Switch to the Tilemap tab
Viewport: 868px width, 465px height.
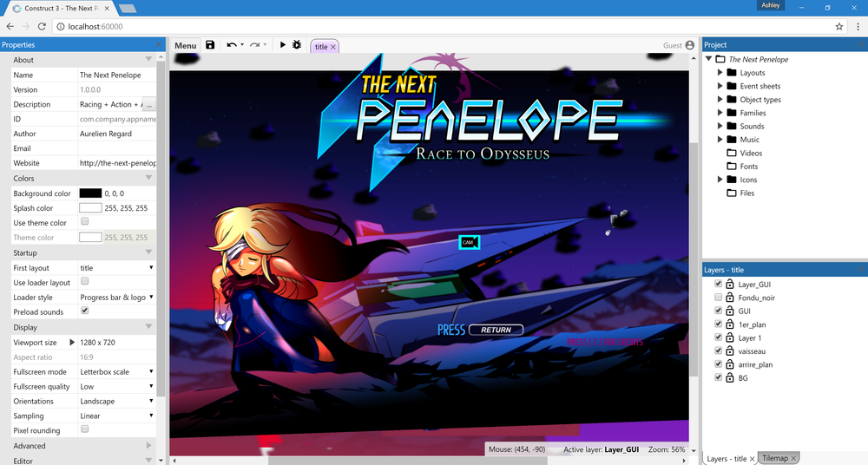pyautogui.click(x=774, y=458)
